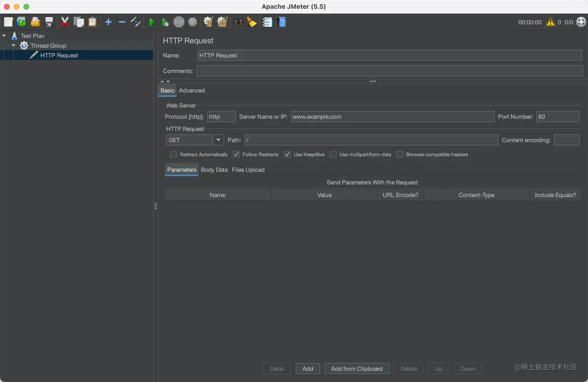The height and width of the screenshot is (382, 588).
Task: Click the small down arrow above Basic tab
Action: pos(168,81)
